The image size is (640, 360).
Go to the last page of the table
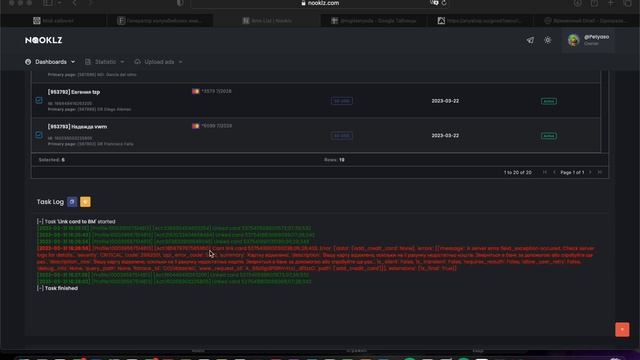coord(600,172)
